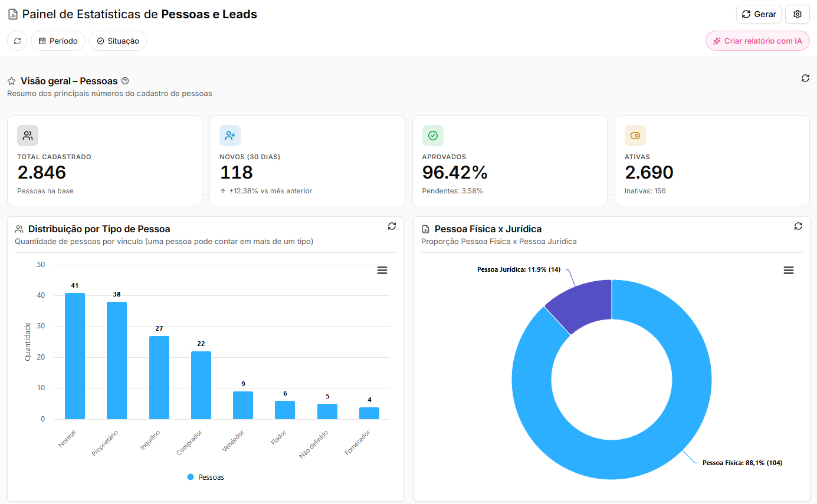This screenshot has width=817, height=504.
Task: Refresh the Pessoa Física x Jurídica chart
Action: click(x=798, y=226)
